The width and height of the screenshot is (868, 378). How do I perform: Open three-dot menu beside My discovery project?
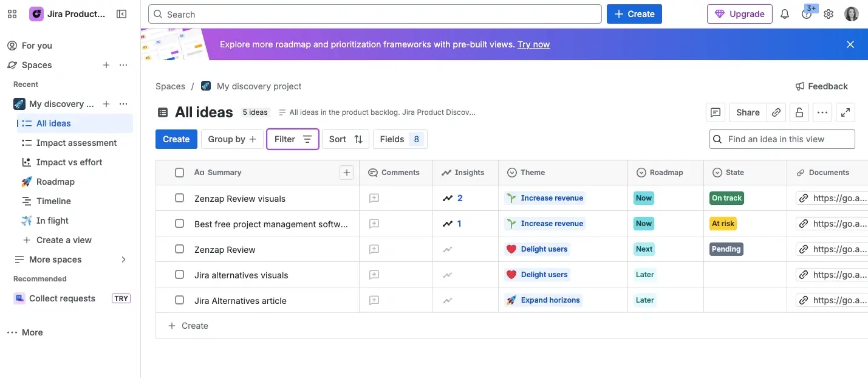pyautogui.click(x=123, y=104)
